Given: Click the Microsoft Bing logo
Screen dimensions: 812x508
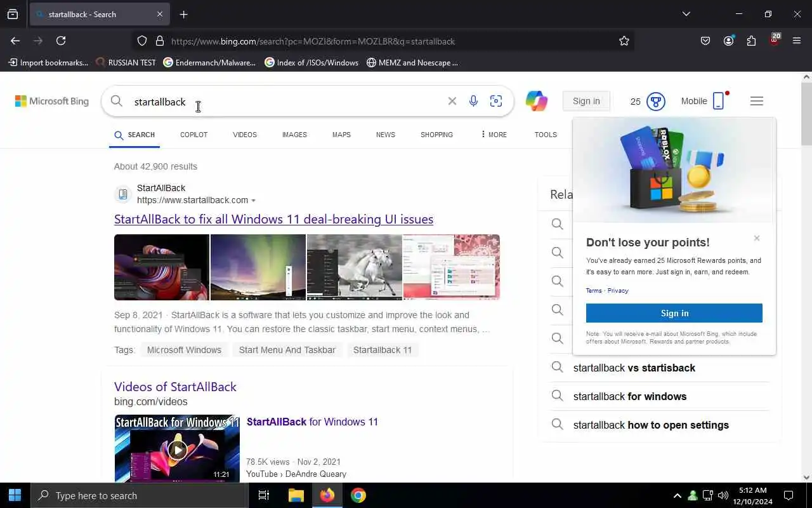Looking at the screenshot, I should [52, 101].
